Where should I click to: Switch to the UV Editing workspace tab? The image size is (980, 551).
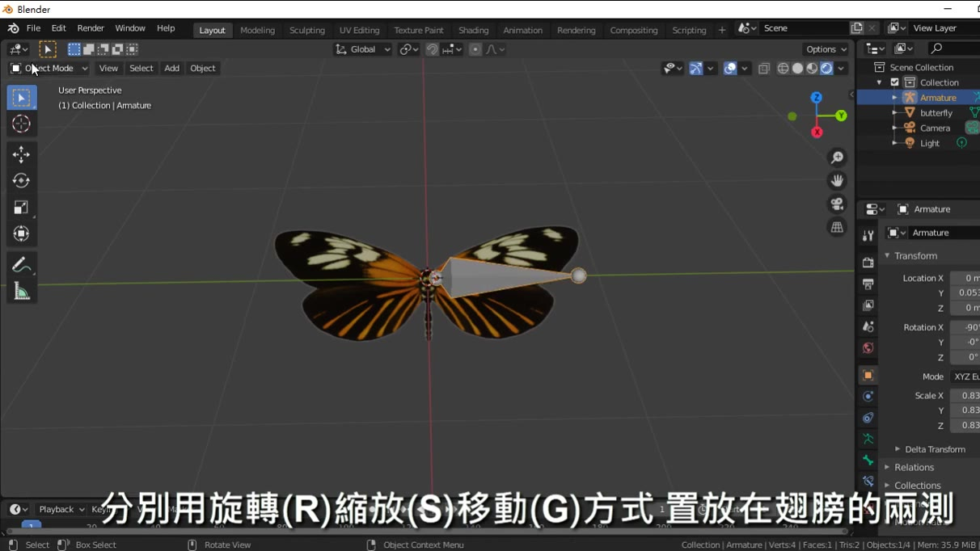click(359, 30)
